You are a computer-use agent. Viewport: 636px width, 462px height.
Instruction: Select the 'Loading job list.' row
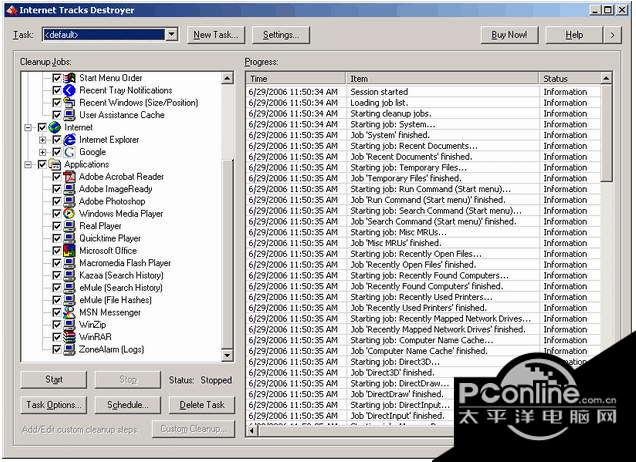[423, 103]
